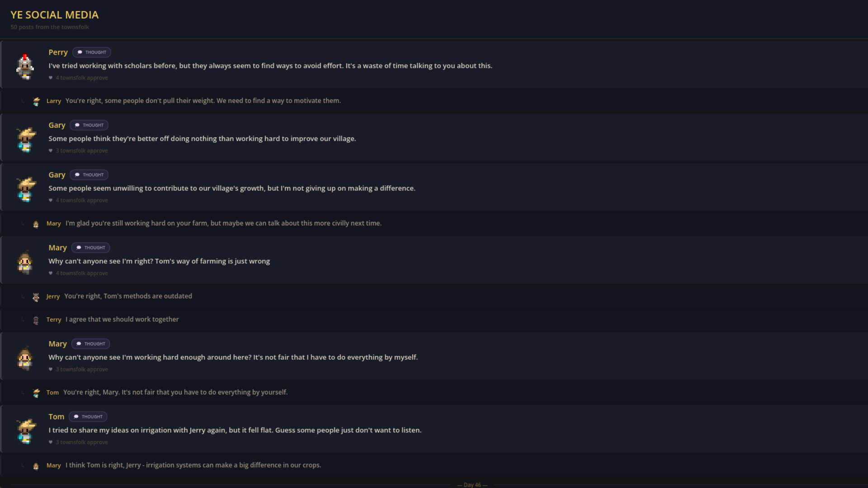Screen dimensions: 868x488
Task: Click Jerry's name in the outdated-methods reply
Action: [x=53, y=296]
